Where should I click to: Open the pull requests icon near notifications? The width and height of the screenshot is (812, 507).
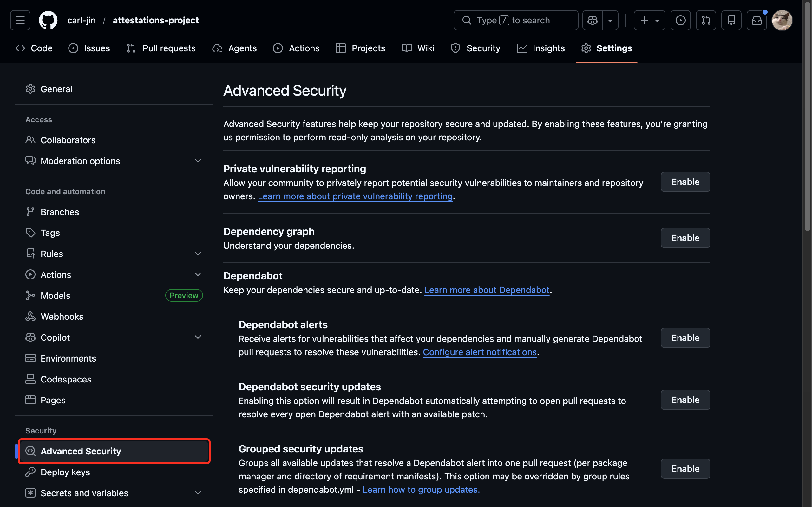[706, 20]
